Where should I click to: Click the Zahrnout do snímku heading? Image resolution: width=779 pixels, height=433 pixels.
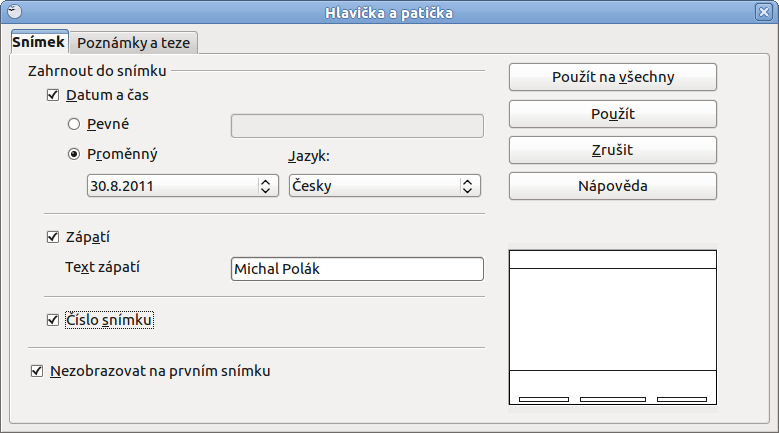pyautogui.click(x=97, y=71)
